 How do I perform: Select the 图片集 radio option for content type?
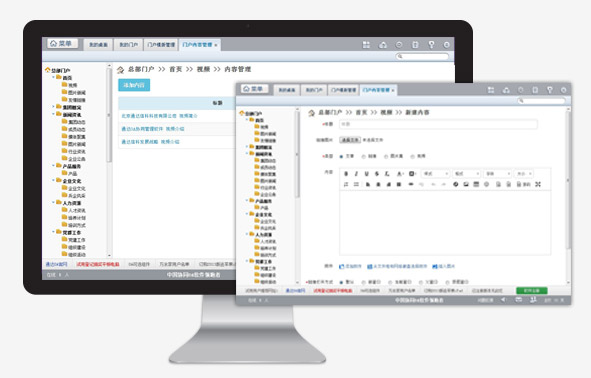[x=386, y=156]
